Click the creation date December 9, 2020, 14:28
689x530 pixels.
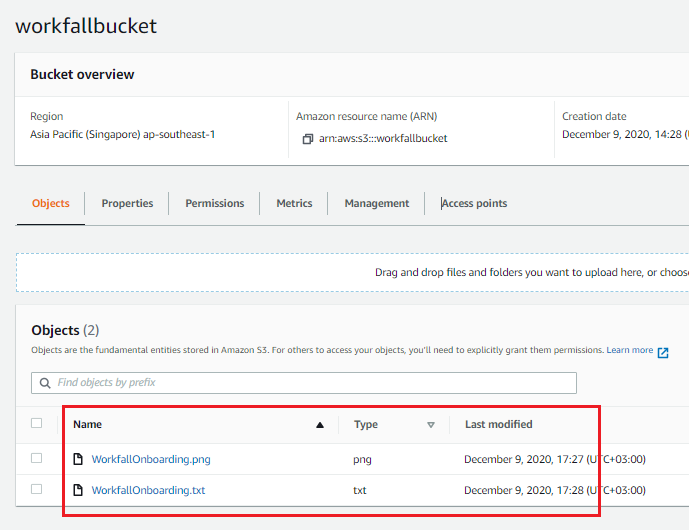(625, 134)
